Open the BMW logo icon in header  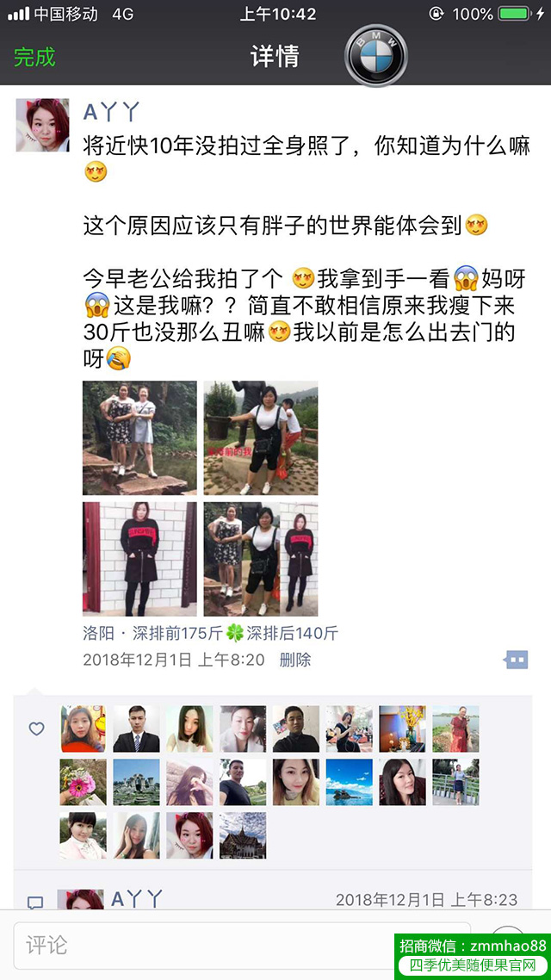tap(375, 56)
